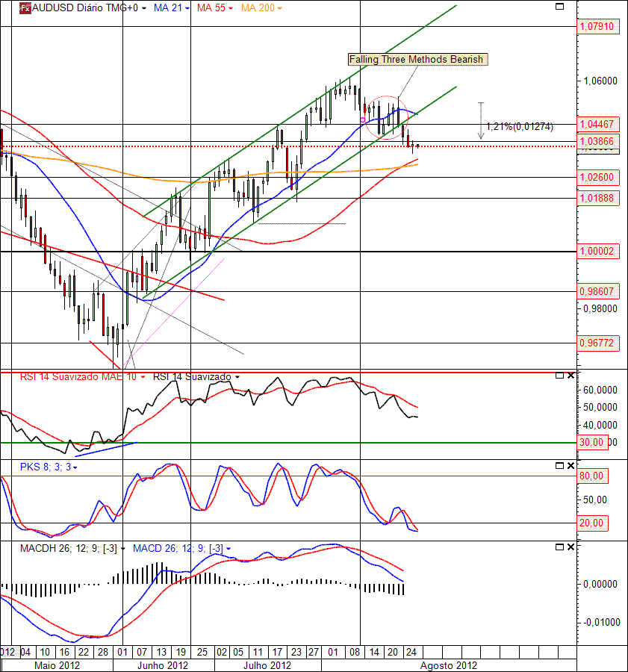The height and width of the screenshot is (672, 628).
Task: Open the MACDH 26; 12; 9 dropdown
Action: point(123,549)
